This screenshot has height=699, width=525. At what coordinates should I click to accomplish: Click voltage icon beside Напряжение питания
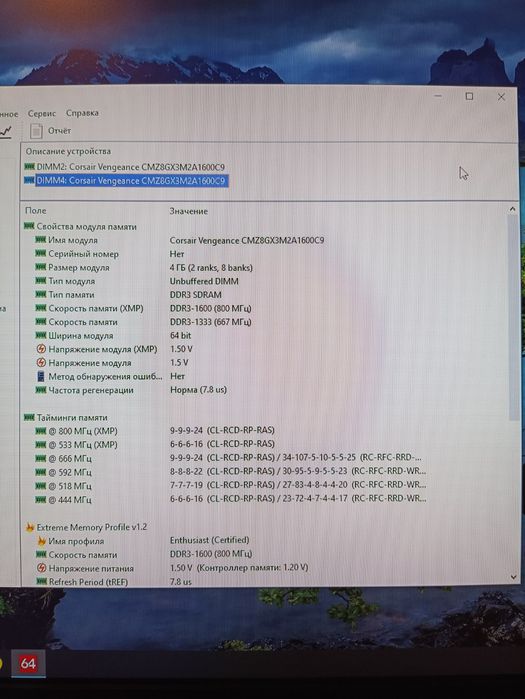(41, 568)
